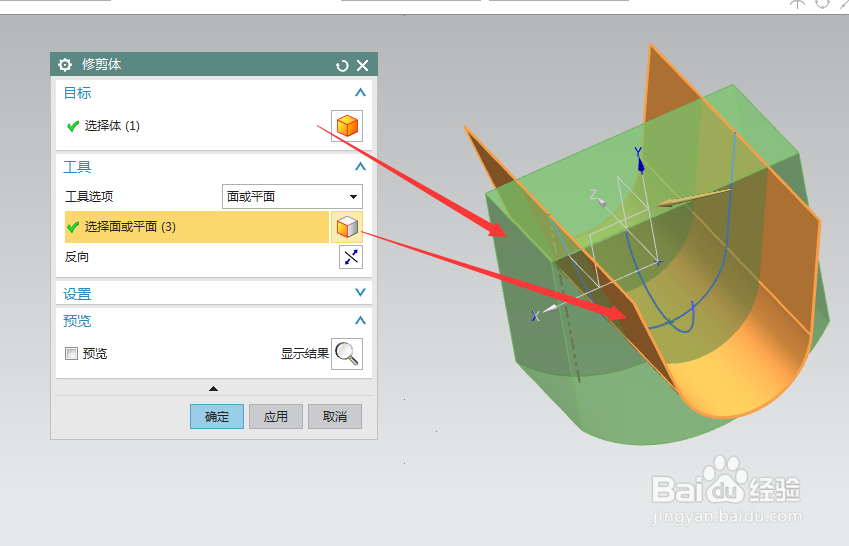Collapse the 目标 section chevron
The image size is (849, 546).
pos(360,93)
